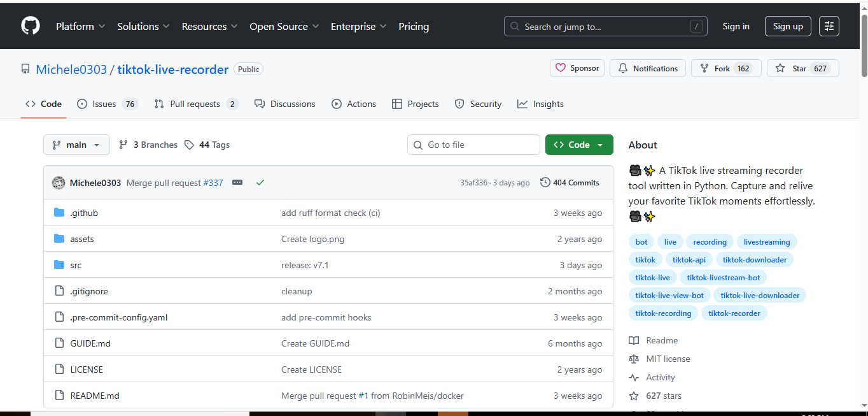Screen dimensions: 868x416
Task: Open tiktok-live-recorder repository name link
Action: pos(173,69)
